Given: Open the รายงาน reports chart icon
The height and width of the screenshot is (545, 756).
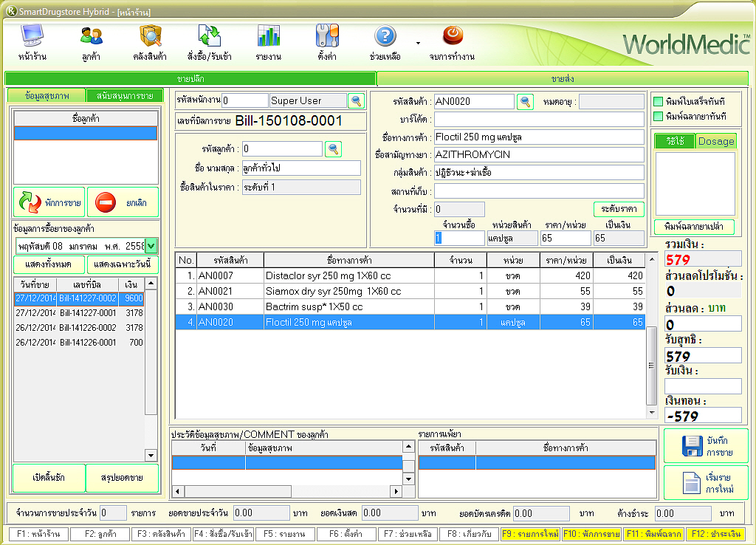Looking at the screenshot, I should [269, 37].
